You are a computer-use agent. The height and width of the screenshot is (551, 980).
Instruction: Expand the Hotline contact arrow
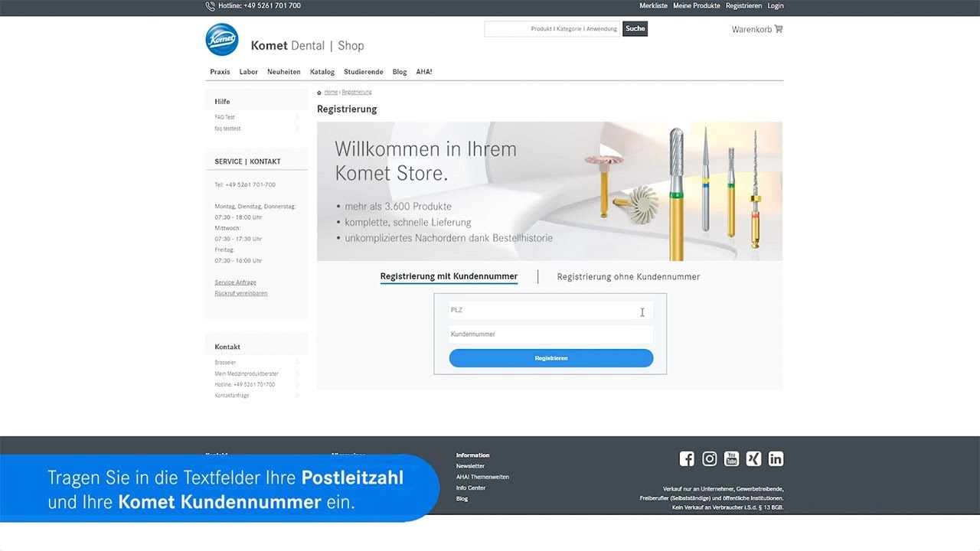(x=297, y=384)
